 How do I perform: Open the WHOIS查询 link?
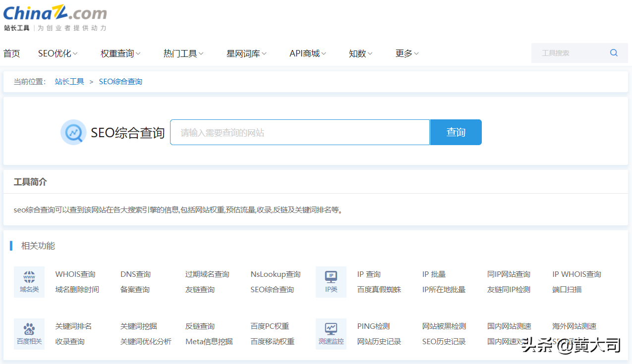[x=75, y=274]
